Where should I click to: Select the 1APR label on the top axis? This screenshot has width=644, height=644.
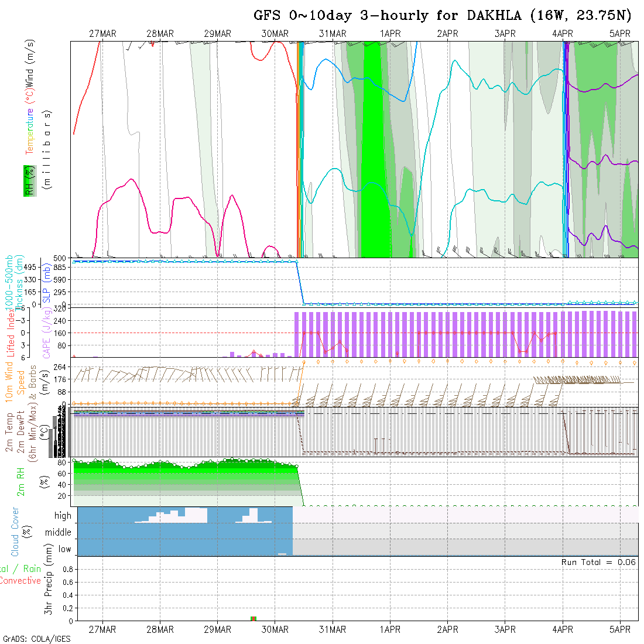point(390,33)
